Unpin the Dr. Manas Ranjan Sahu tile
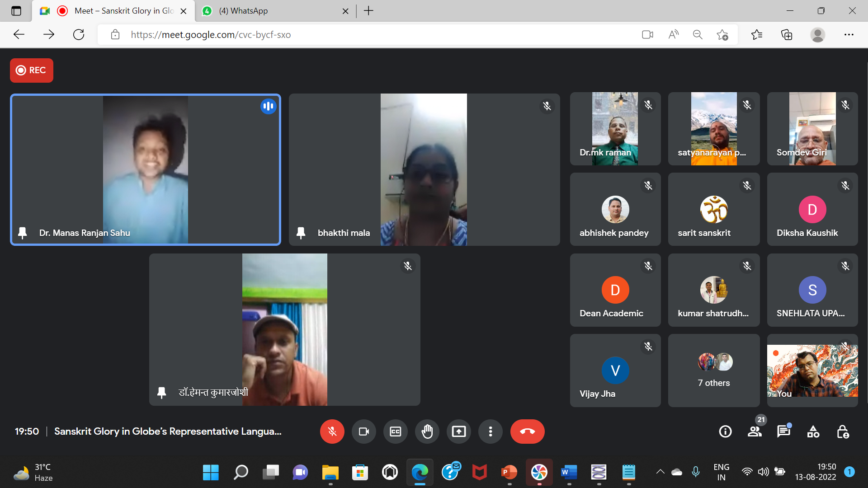 22,233
